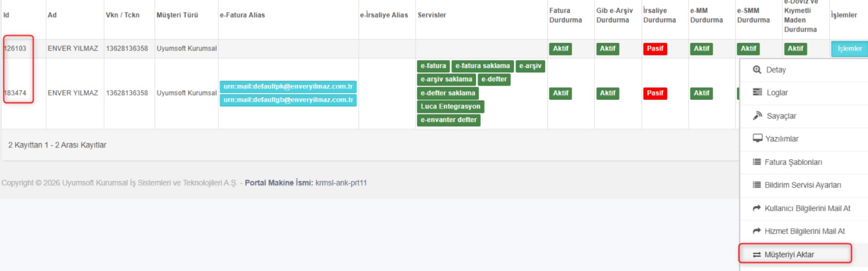Choose Müşteriyi Aktar from the menu
Screen dimensions: 868x271
tap(796, 255)
